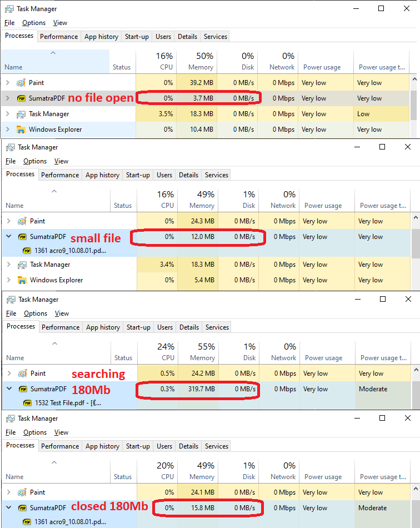Open the View menu
420x528 pixels.
(59, 23)
